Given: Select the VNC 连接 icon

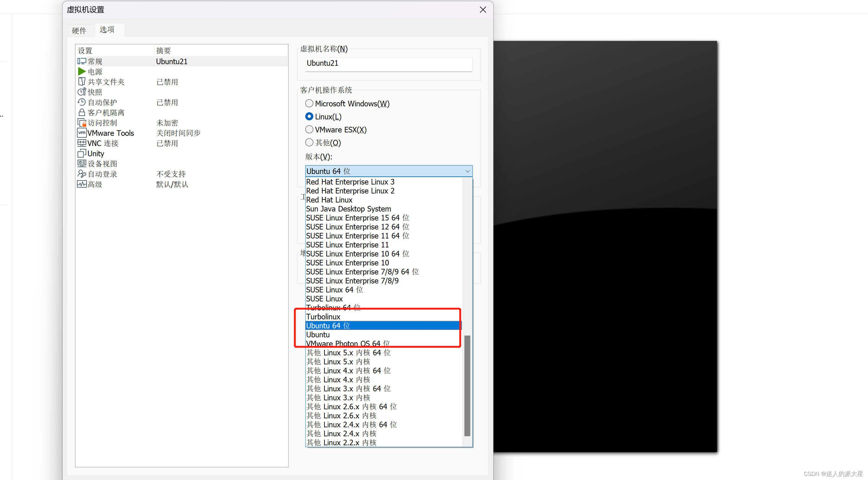Looking at the screenshot, I should coord(82,143).
